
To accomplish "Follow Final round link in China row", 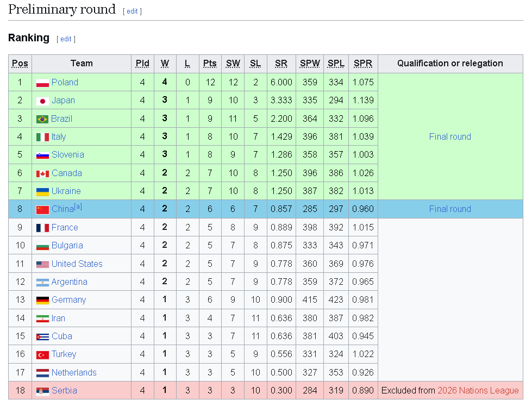I will [450, 209].
